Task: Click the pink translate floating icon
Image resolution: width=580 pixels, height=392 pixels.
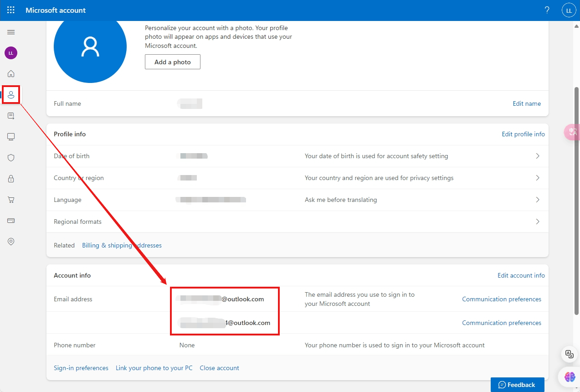Action: tap(572, 132)
